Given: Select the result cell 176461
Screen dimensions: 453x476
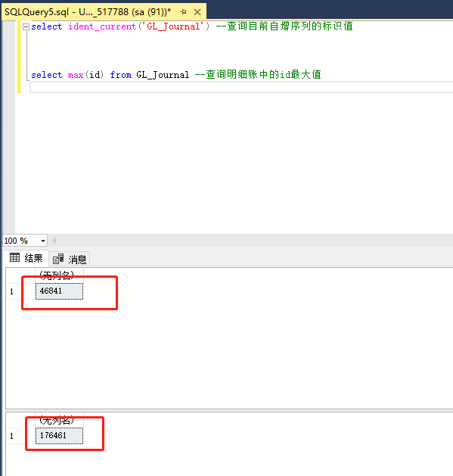Looking at the screenshot, I should (59, 436).
